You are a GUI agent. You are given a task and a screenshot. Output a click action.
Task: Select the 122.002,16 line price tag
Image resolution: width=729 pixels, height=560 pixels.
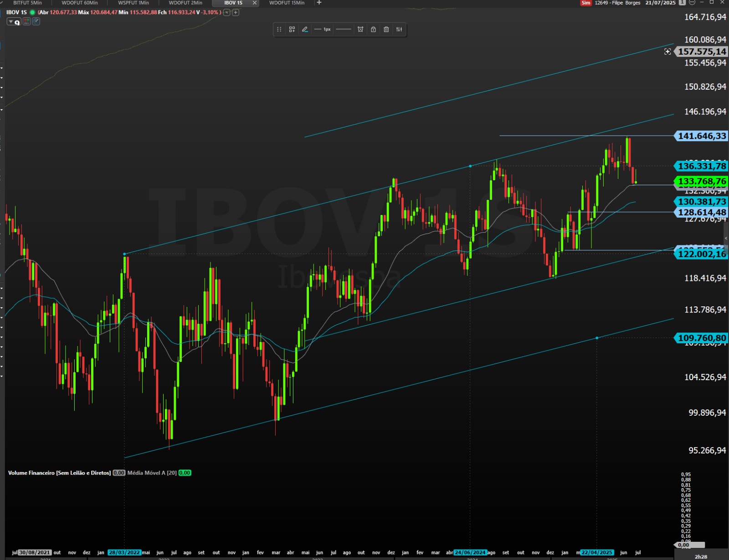702,254
